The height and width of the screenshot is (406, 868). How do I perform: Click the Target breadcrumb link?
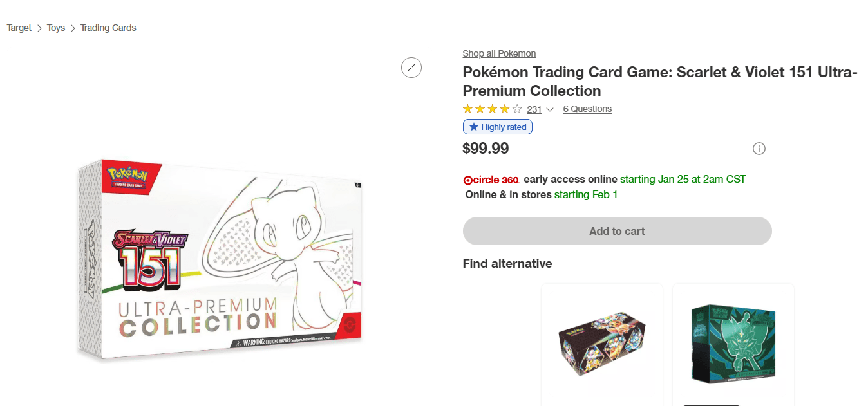pos(19,28)
